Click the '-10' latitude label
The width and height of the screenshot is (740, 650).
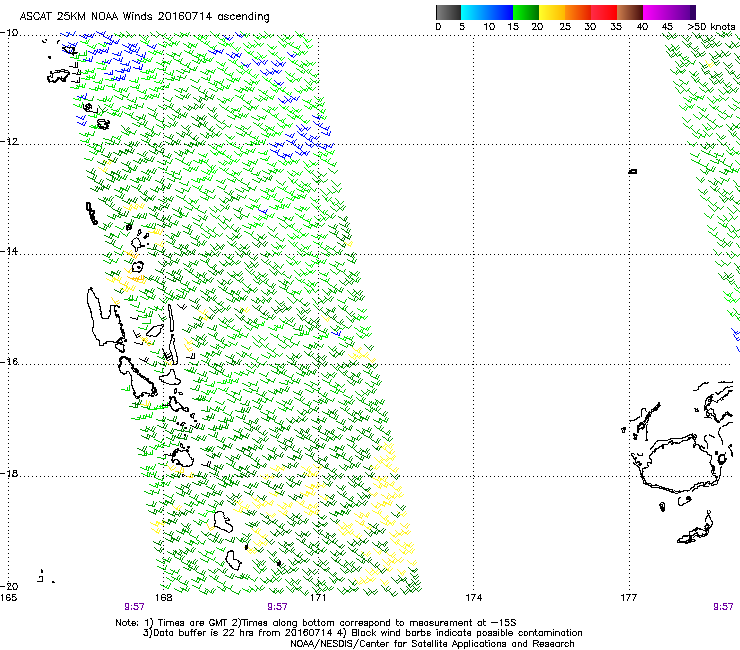9,33
